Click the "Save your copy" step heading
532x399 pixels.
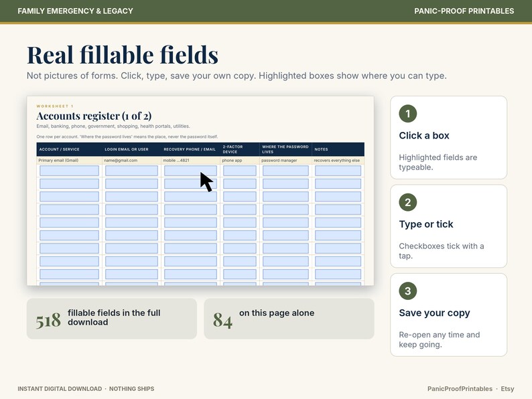click(x=434, y=313)
